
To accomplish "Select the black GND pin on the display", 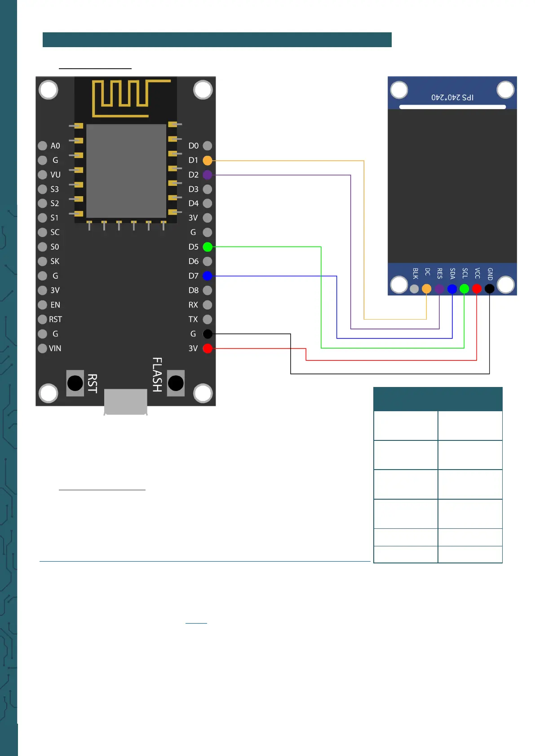I will [x=490, y=289].
